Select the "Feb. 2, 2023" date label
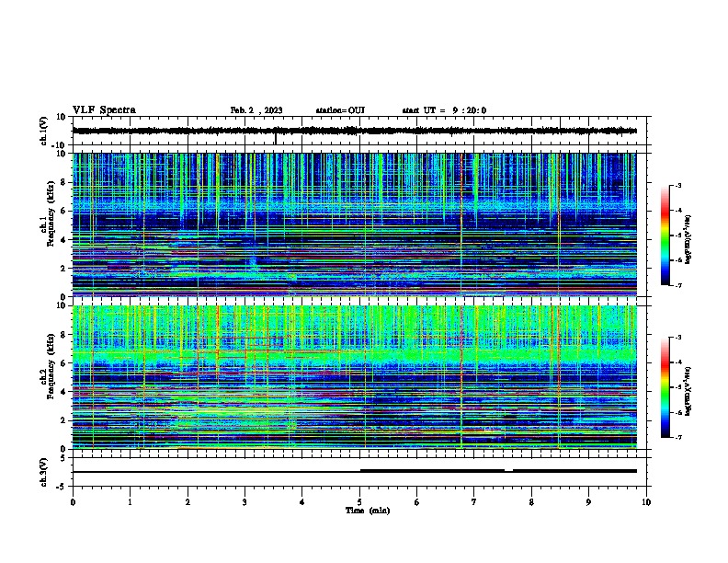This screenshot has width=728, height=563. tap(256, 110)
